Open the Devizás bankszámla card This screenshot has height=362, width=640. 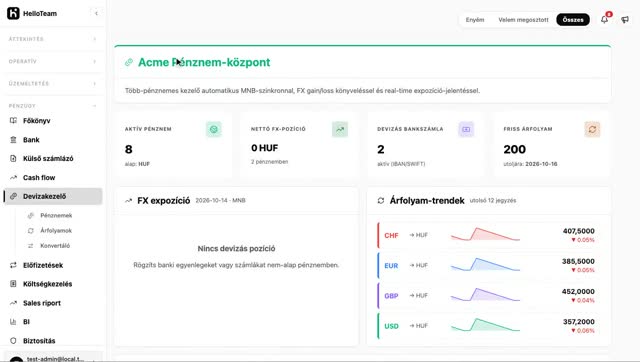[x=426, y=145]
